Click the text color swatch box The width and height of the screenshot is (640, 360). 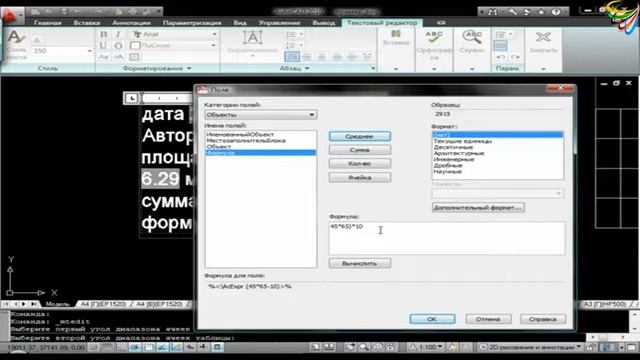click(135, 45)
